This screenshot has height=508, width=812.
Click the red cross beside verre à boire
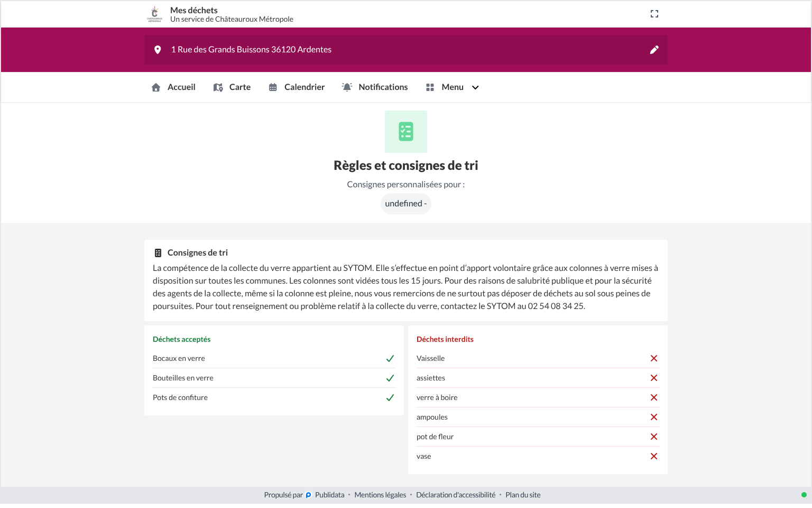(654, 398)
